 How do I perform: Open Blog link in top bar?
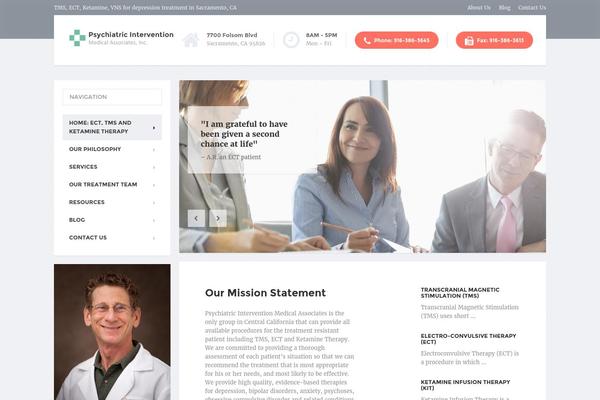[504, 8]
